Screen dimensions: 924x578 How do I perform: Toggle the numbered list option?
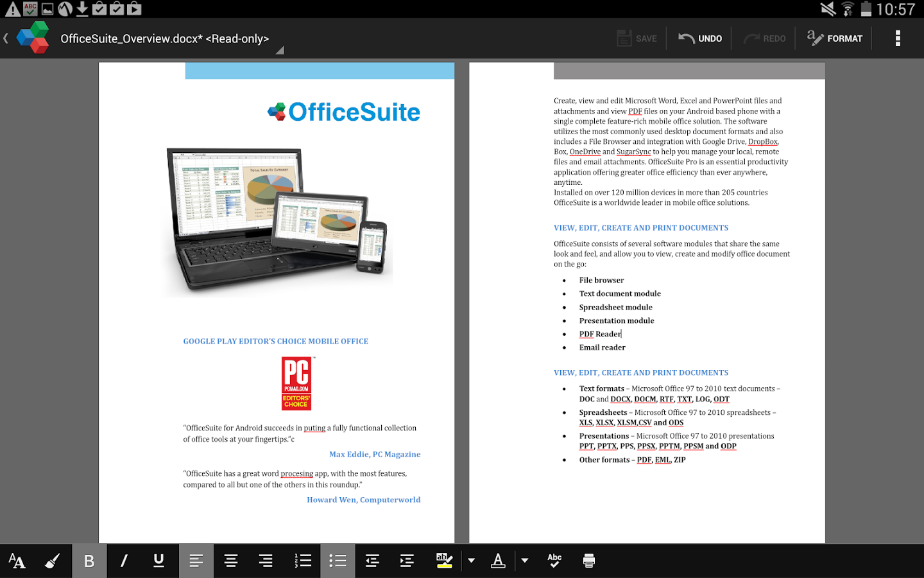click(x=302, y=560)
